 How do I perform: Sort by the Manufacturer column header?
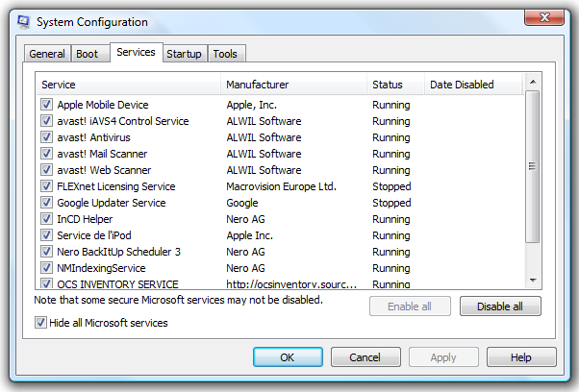click(294, 85)
